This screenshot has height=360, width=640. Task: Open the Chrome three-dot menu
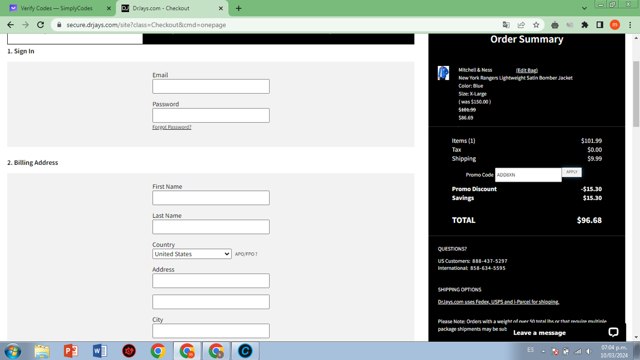[x=630, y=25]
